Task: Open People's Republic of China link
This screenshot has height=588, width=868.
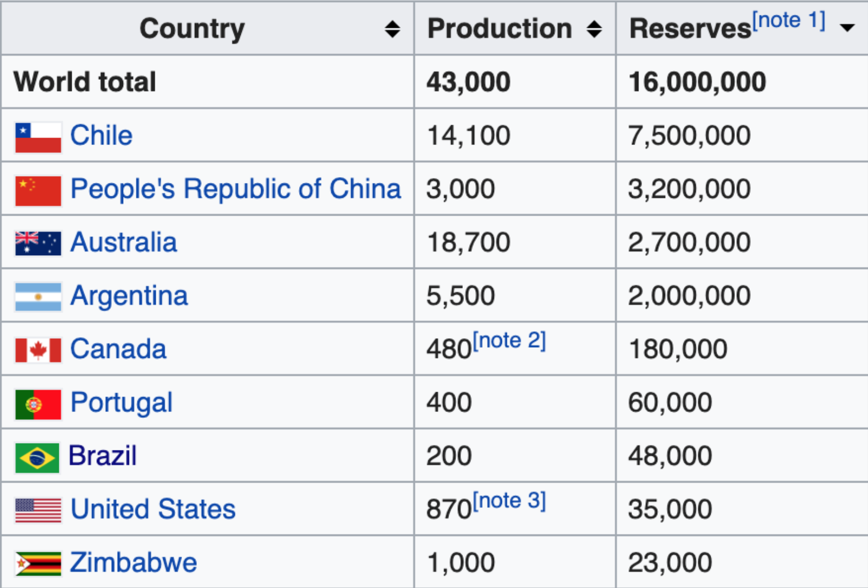Action: 235,189
